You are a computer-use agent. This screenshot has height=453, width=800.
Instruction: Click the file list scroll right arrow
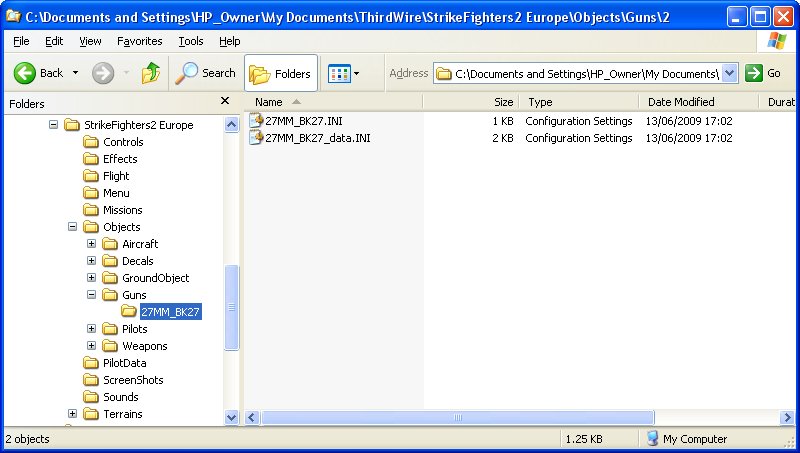[x=786, y=417]
